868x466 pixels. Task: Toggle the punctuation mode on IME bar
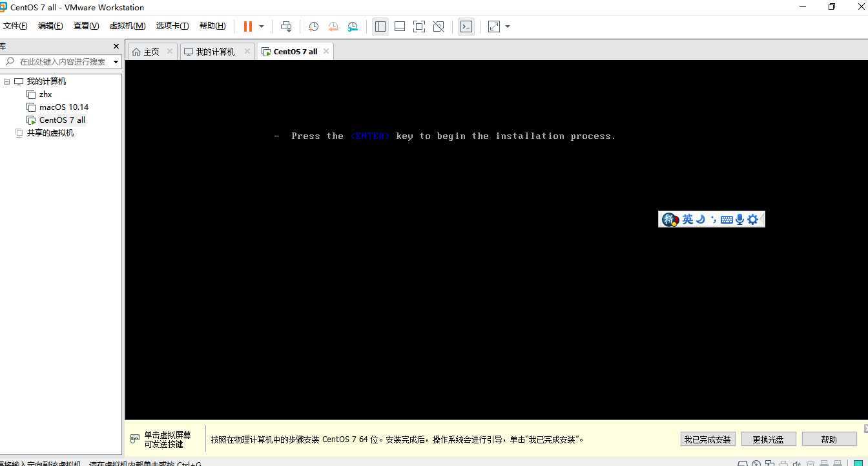tap(713, 220)
